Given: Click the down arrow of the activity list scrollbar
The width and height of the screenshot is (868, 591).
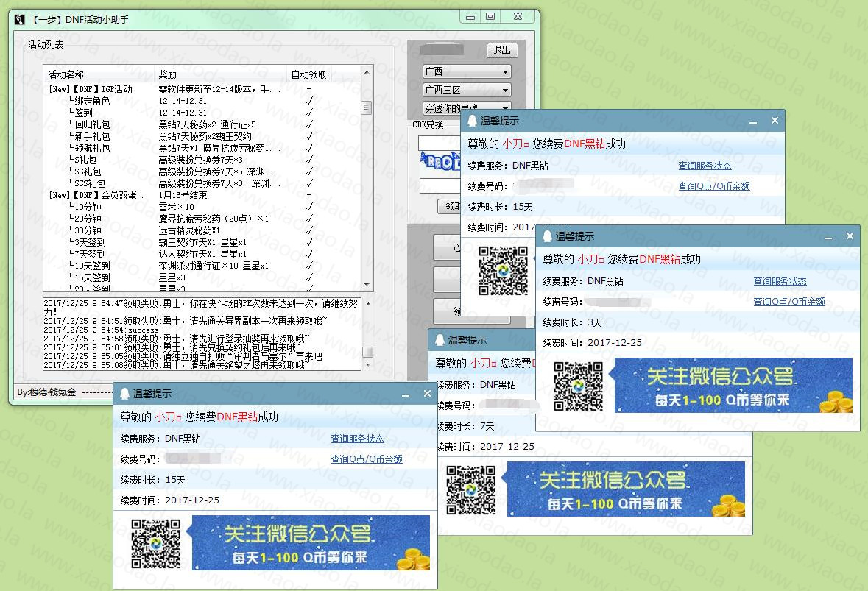Looking at the screenshot, I should [x=367, y=285].
